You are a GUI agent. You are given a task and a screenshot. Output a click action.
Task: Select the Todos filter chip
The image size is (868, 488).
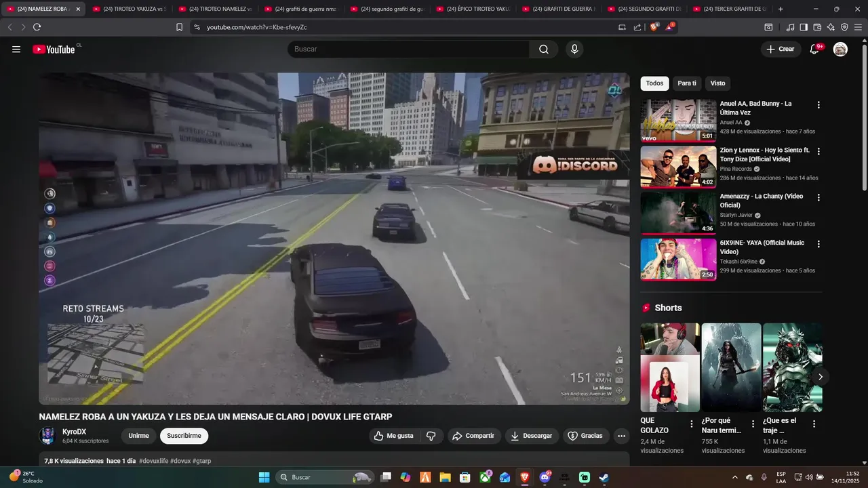tap(654, 83)
